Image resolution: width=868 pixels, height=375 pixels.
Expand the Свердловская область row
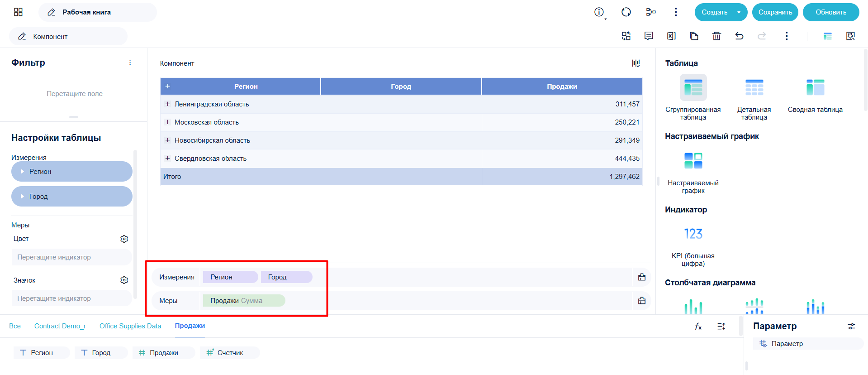[167, 159]
